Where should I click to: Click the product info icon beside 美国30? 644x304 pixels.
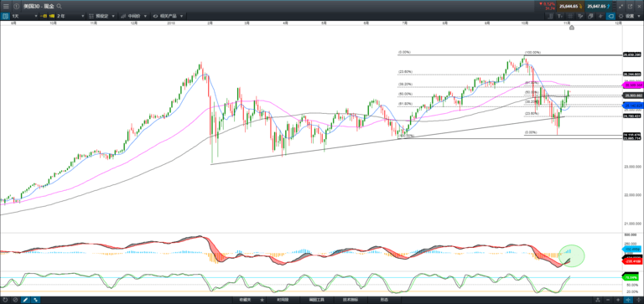pos(17,6)
